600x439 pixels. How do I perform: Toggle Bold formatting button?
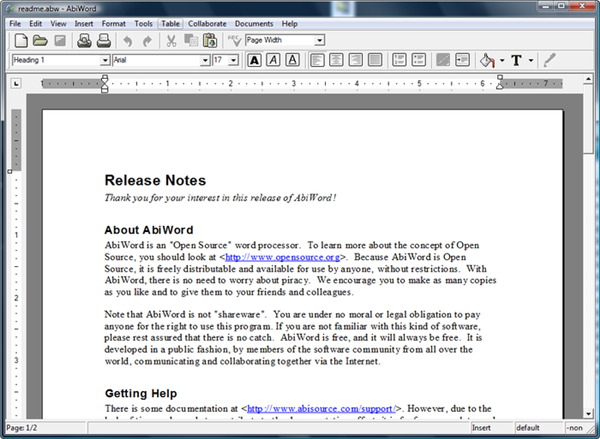(x=254, y=61)
